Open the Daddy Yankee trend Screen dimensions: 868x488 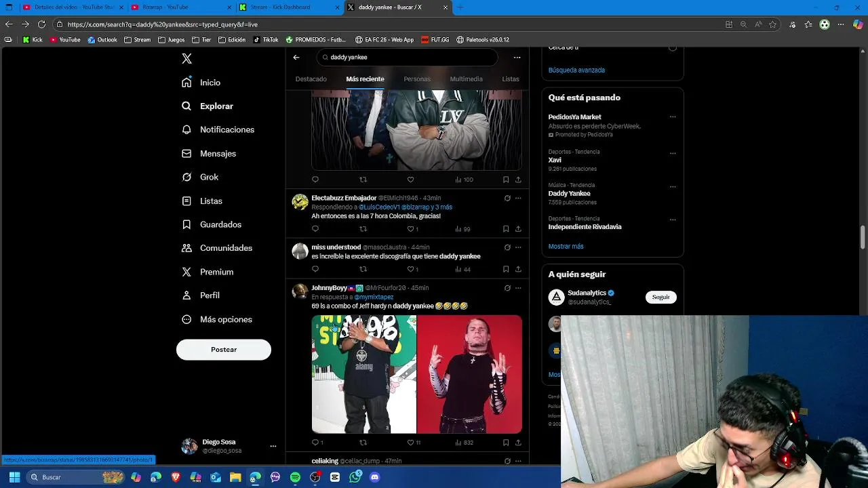click(x=569, y=194)
